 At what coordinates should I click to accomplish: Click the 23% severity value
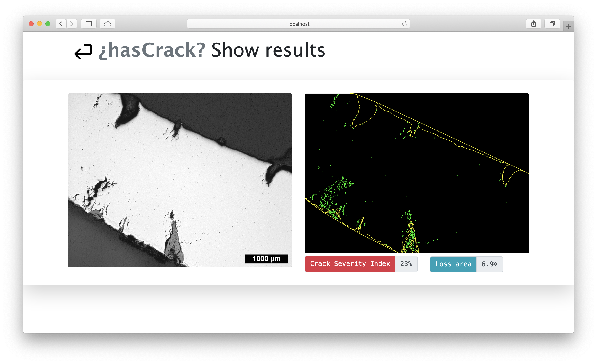click(x=406, y=264)
